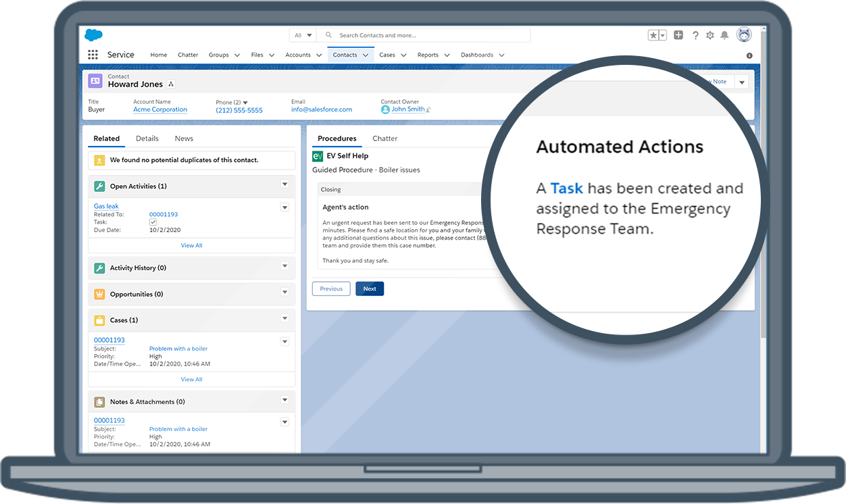Open the App Launcher grid icon
Screen dimensions: 846x504
click(93, 55)
